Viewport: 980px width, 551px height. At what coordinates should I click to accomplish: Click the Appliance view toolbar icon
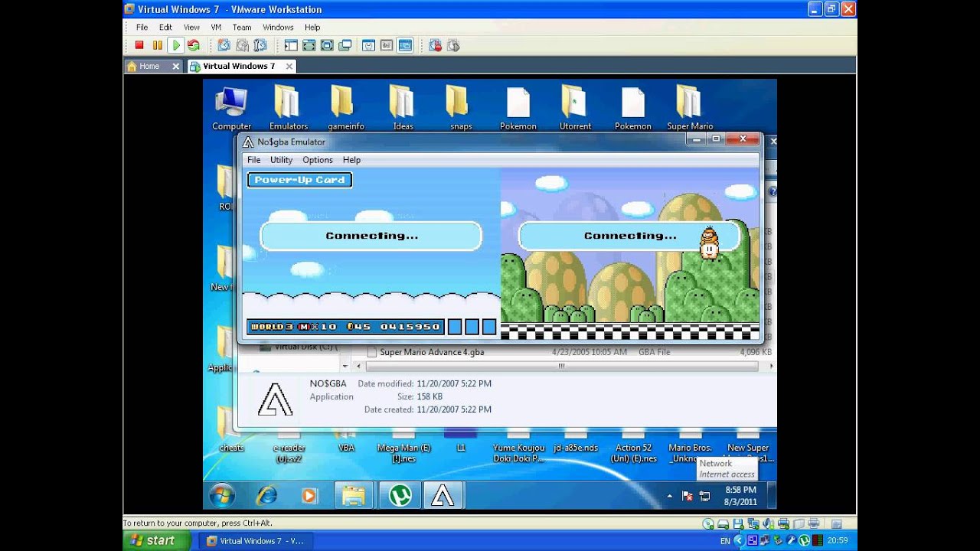[x=387, y=46]
